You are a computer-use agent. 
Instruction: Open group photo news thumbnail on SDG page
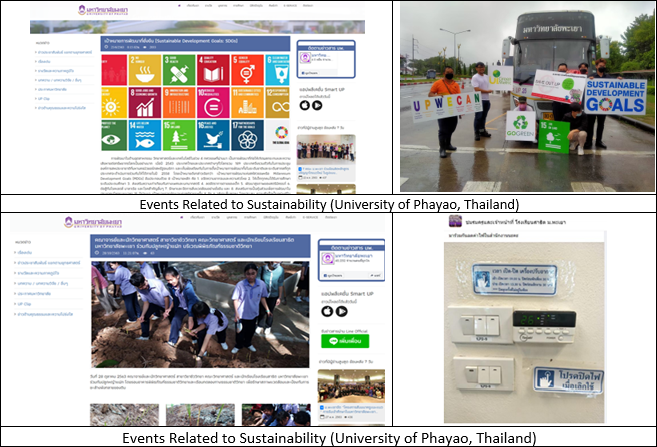tap(326, 150)
